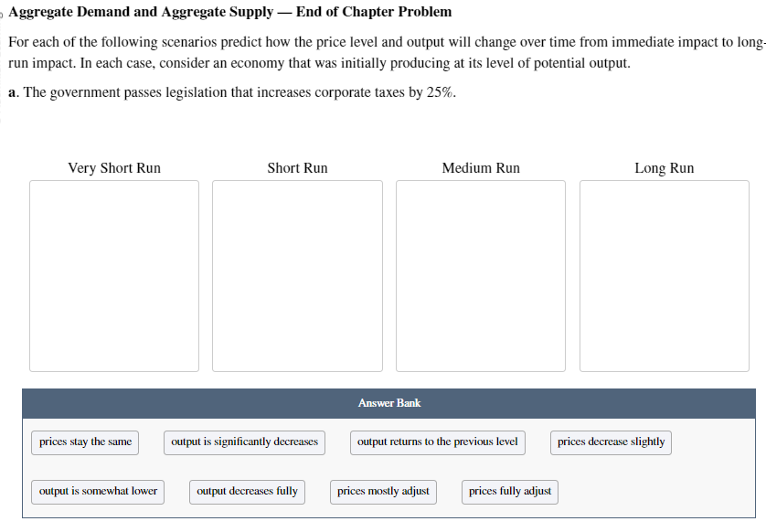Choose the "prices decrease slightly" answer option

(611, 442)
